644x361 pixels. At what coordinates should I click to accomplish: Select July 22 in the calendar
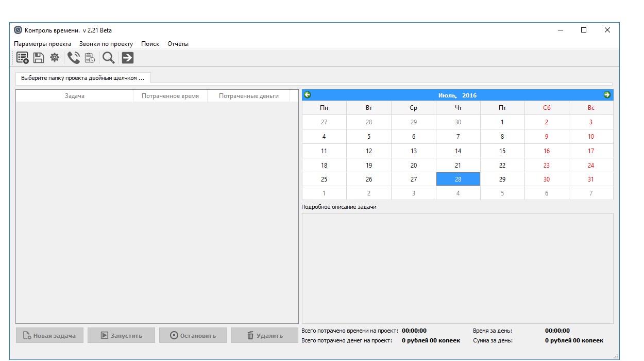pyautogui.click(x=502, y=166)
